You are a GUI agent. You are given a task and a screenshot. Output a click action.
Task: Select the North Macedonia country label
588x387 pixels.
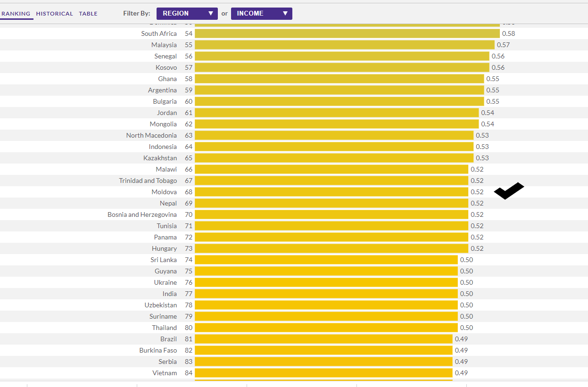click(x=151, y=135)
